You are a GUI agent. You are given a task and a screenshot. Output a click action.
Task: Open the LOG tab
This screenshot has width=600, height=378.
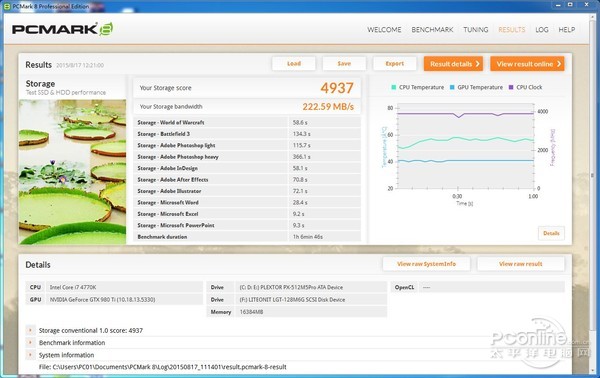[x=541, y=30]
